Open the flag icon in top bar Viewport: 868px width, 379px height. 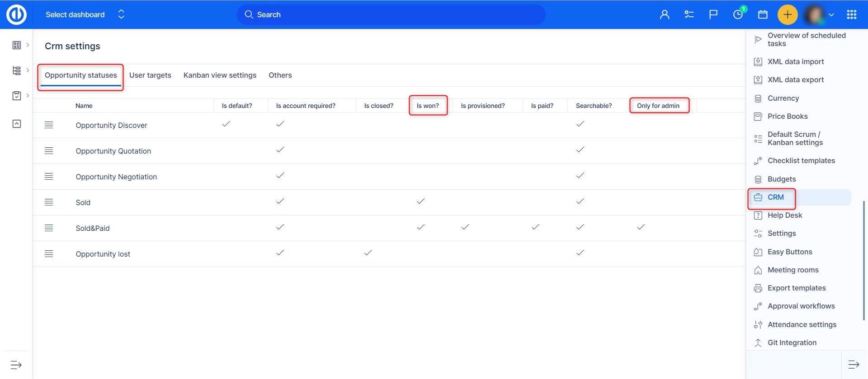pos(713,14)
